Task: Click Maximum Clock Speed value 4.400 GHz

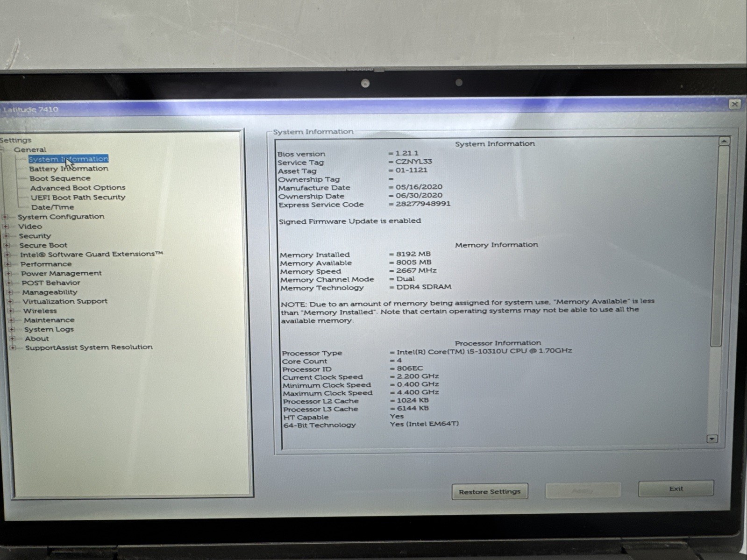Action: [x=418, y=392]
